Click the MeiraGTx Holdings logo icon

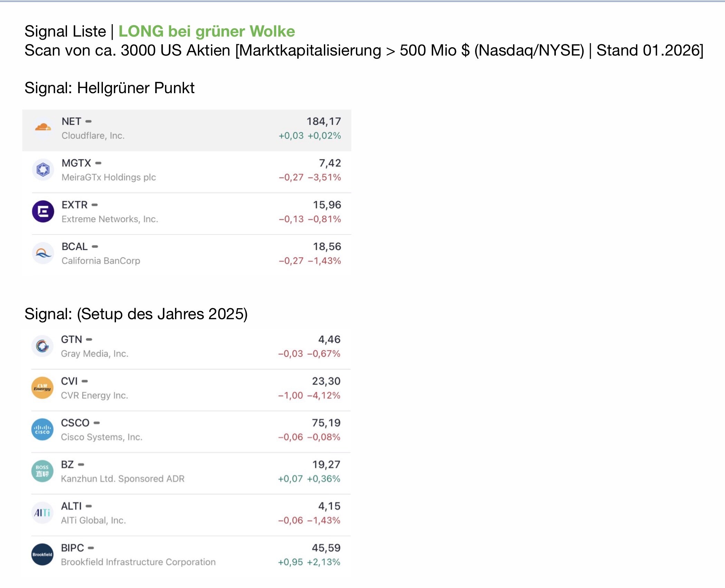click(43, 170)
